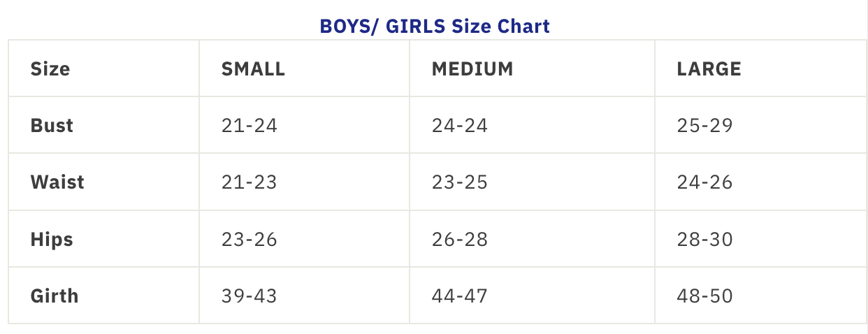Select the Girth row label
Screen dimensions: 868x334
pyautogui.click(x=55, y=296)
